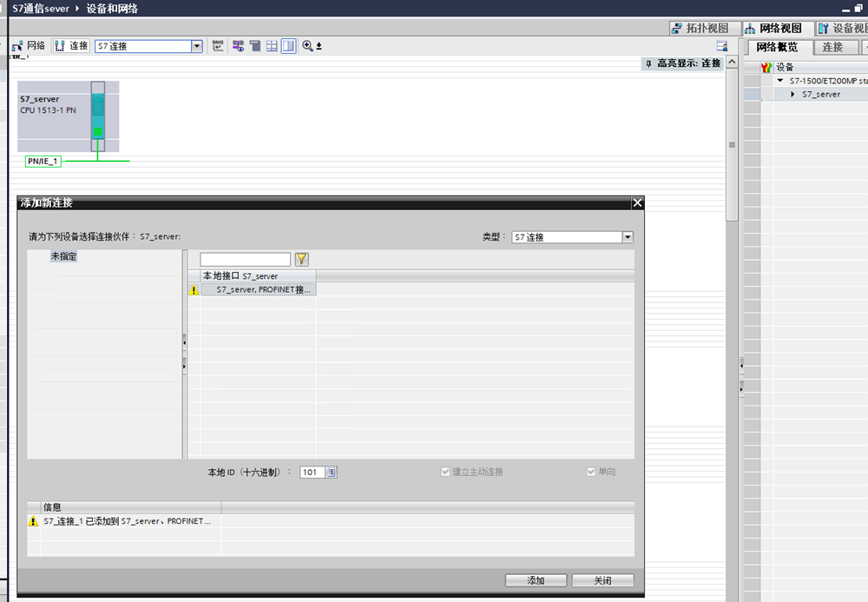Click the relocate connection icon in toolbar

pos(218,46)
